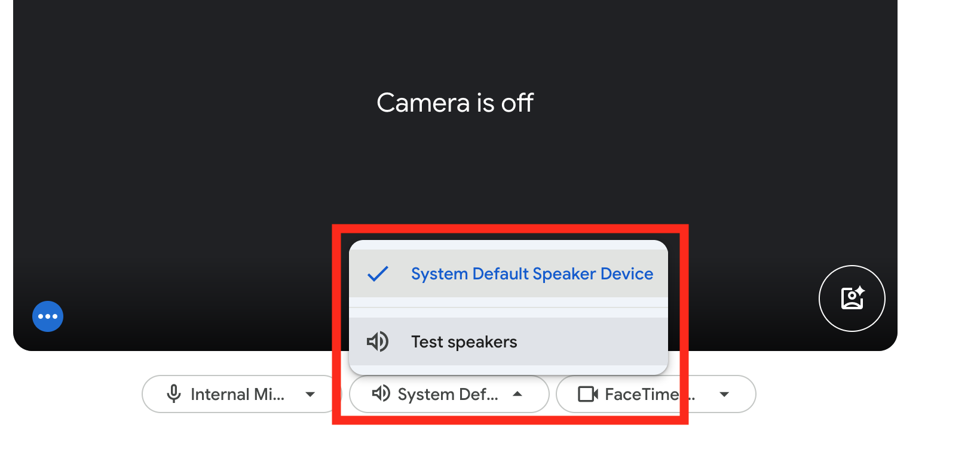Viewport: 980px width, 474px height.
Task: Click the divider between the speaker menu options
Action: [508, 307]
